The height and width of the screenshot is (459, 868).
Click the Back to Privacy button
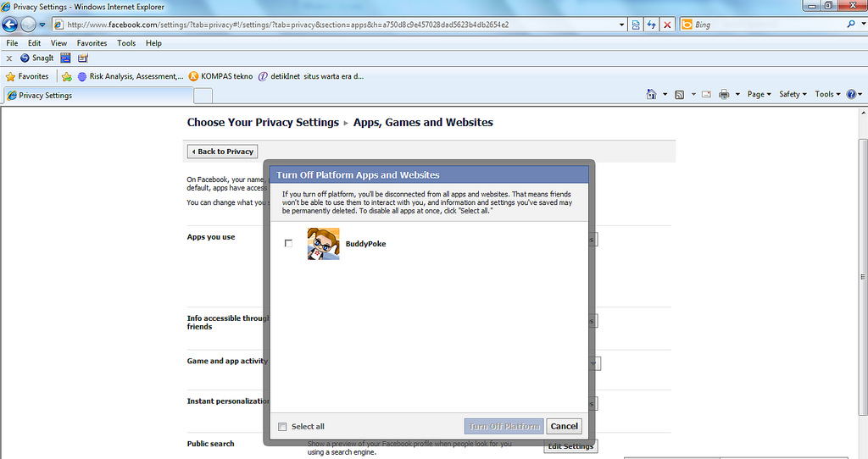tap(223, 151)
